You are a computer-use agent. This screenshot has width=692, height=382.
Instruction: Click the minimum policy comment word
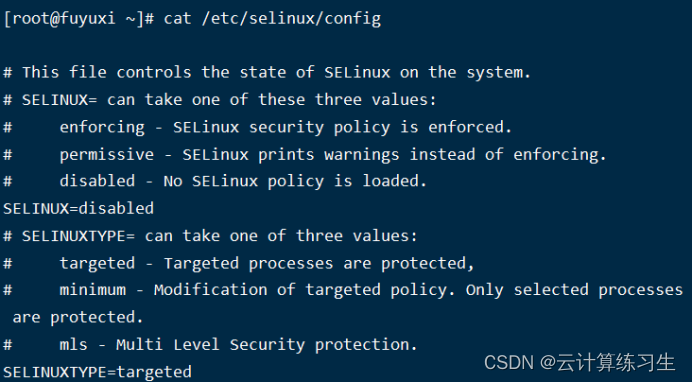93,290
